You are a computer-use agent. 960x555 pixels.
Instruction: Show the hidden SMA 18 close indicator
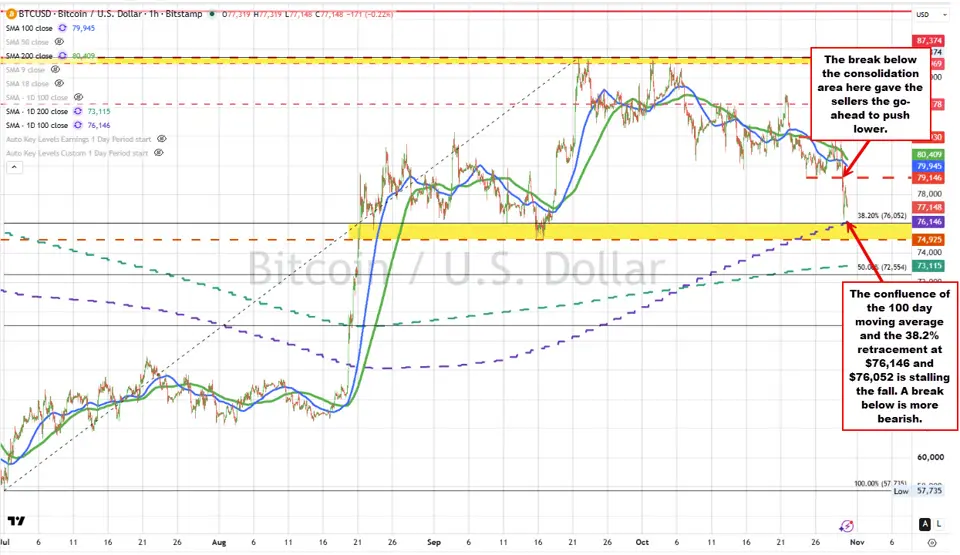[59, 83]
